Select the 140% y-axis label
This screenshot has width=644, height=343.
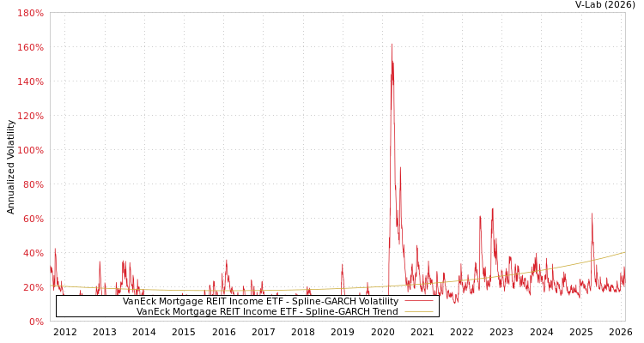click(x=30, y=81)
